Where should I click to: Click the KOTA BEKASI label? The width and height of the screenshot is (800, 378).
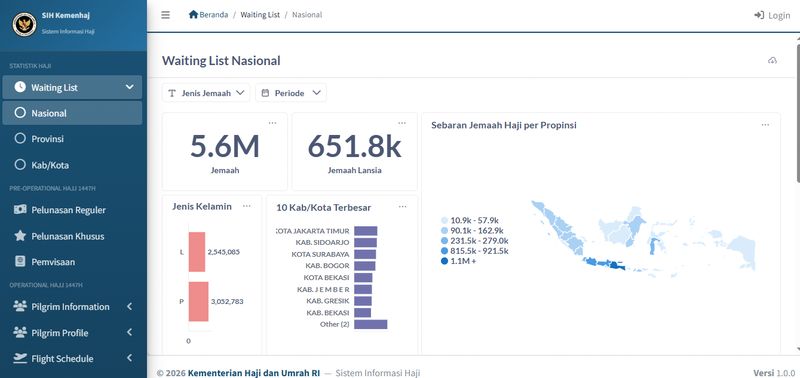tap(327, 278)
